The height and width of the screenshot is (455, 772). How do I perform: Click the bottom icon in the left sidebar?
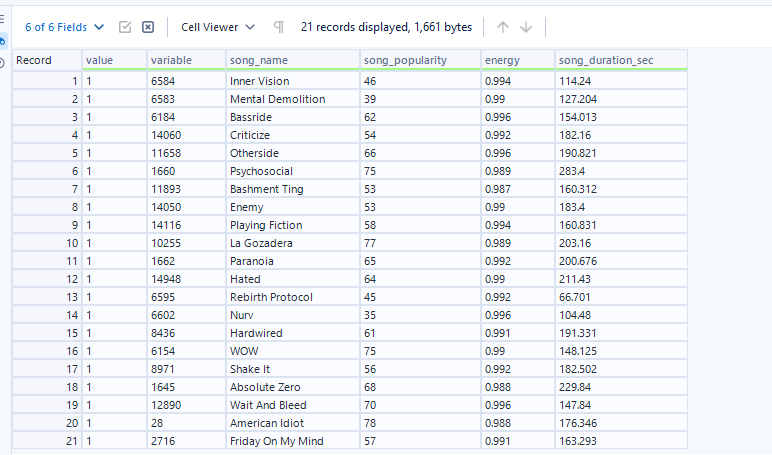click(x=3, y=63)
